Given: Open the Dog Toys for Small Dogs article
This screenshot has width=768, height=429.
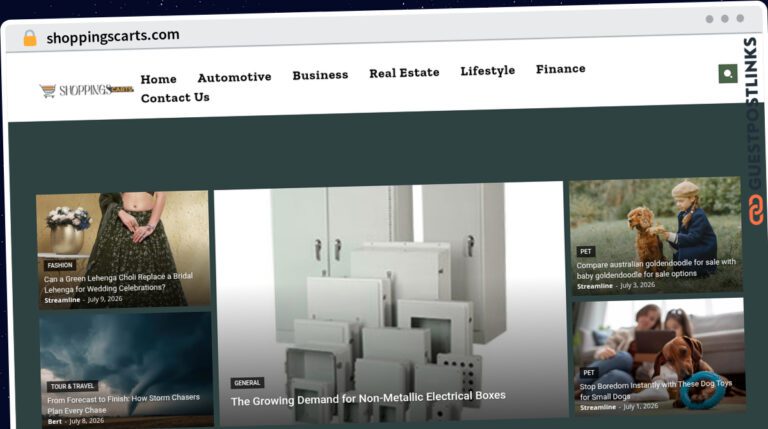Looking at the screenshot, I should click(656, 390).
